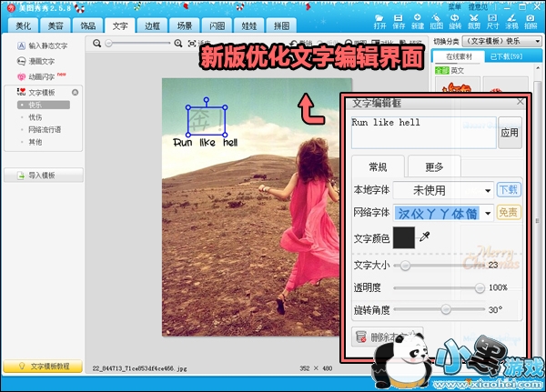Click the zoom-out magnifier icon
The image size is (546, 392).
98,43
